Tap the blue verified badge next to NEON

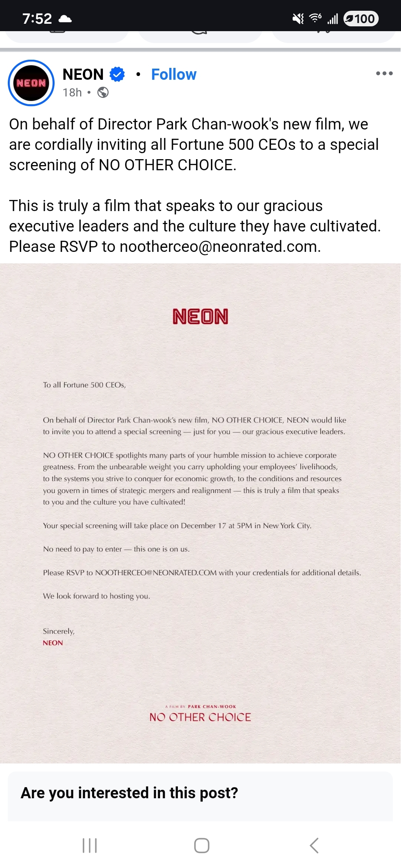pyautogui.click(x=117, y=75)
